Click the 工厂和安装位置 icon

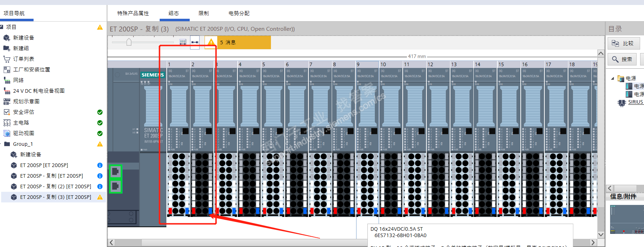(x=7, y=70)
